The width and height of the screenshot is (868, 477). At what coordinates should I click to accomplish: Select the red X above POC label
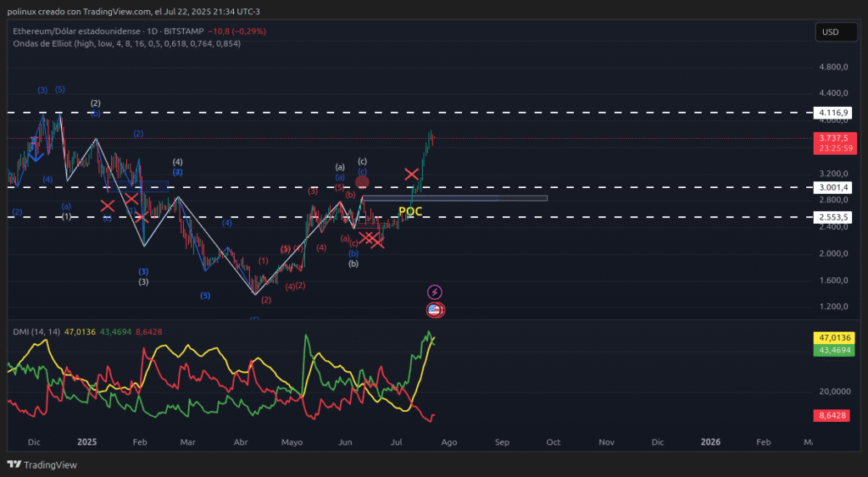coord(412,175)
